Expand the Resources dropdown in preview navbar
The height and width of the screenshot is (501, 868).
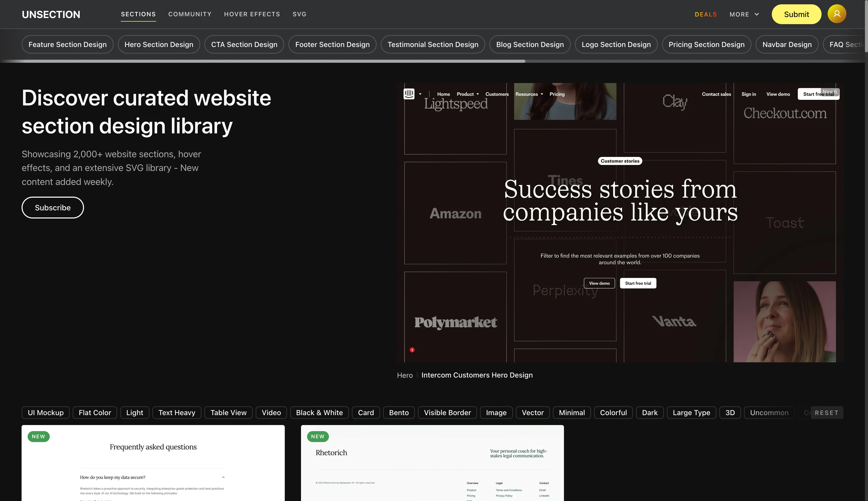click(529, 94)
